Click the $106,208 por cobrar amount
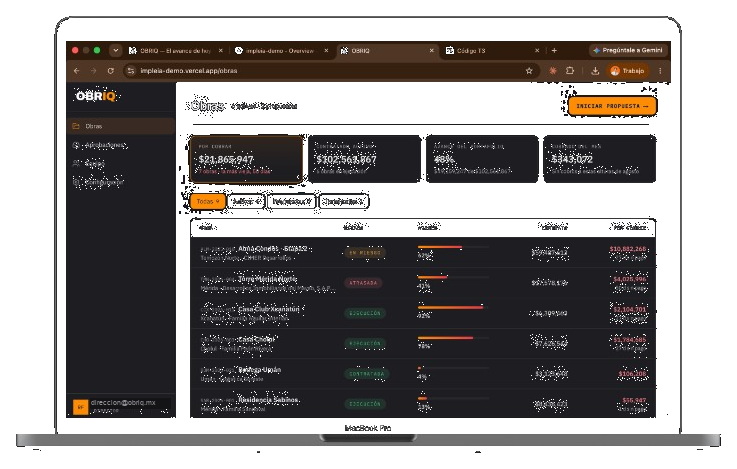 pos(632,374)
